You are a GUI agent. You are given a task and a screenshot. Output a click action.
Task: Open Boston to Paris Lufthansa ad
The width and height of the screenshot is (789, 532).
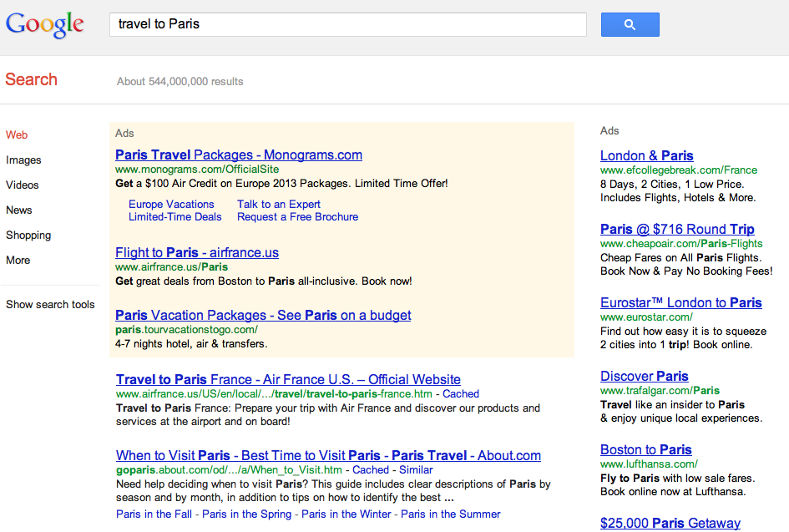(x=646, y=450)
